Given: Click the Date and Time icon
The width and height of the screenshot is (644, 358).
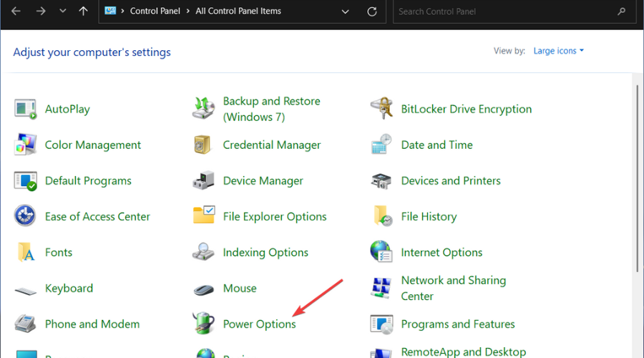Looking at the screenshot, I should (381, 144).
